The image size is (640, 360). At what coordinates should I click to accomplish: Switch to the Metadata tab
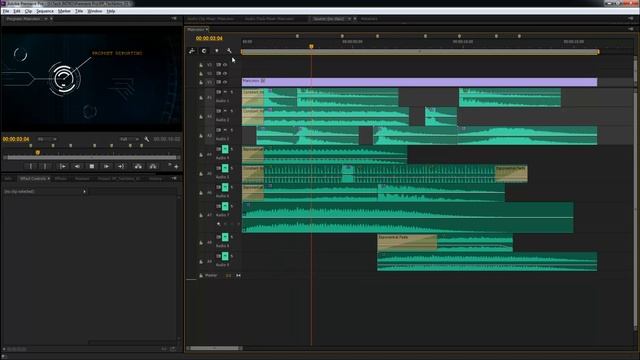[x=369, y=19]
